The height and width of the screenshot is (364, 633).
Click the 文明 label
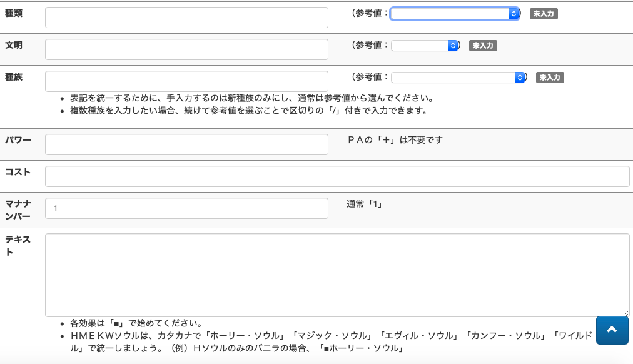click(x=14, y=45)
